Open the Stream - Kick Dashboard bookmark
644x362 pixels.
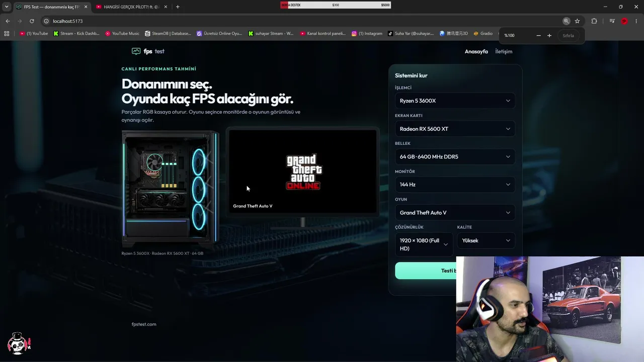point(76,34)
